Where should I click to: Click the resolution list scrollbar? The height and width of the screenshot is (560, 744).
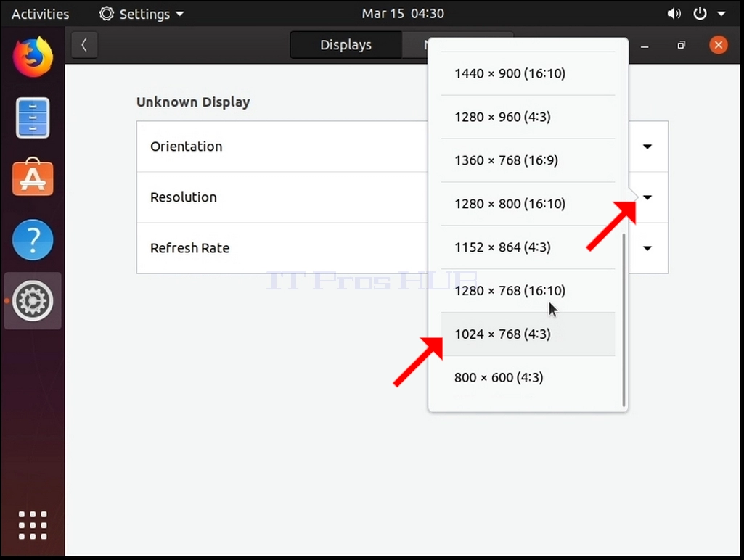[624, 320]
